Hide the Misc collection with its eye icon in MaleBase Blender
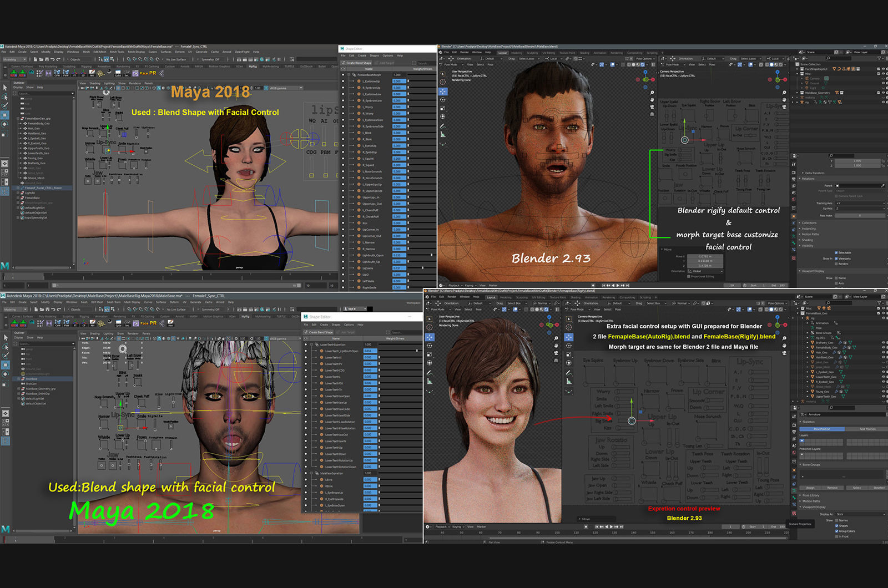The width and height of the screenshot is (888, 588). [883, 74]
